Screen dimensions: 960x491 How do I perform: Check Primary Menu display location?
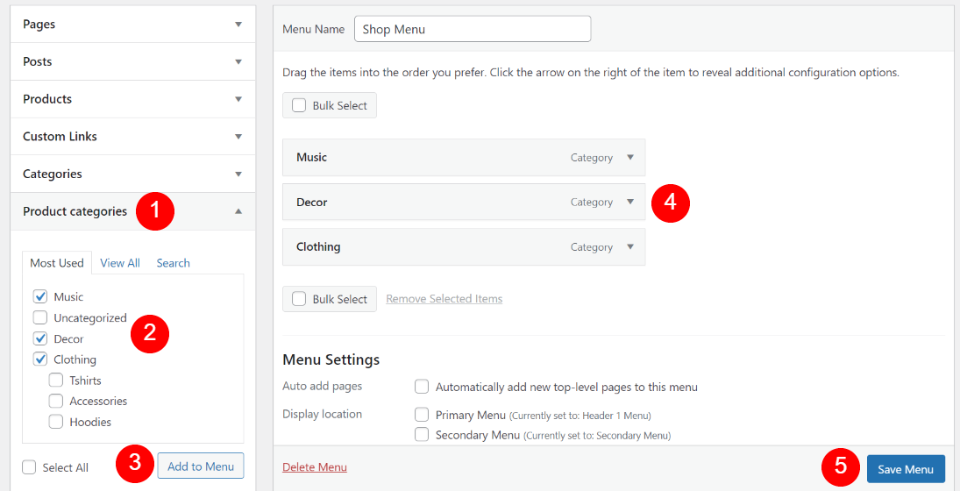pyautogui.click(x=422, y=414)
